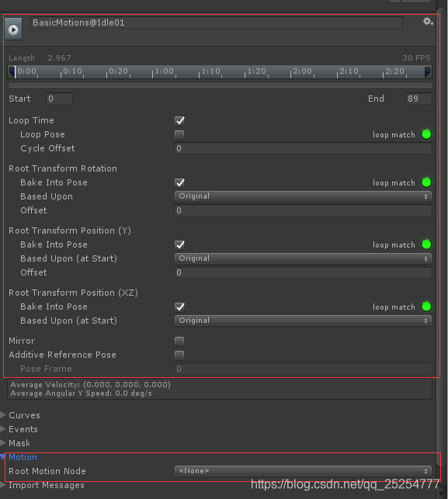The height and width of the screenshot is (499, 448).
Task: Click the timeline start range marker
Action: tap(12, 72)
